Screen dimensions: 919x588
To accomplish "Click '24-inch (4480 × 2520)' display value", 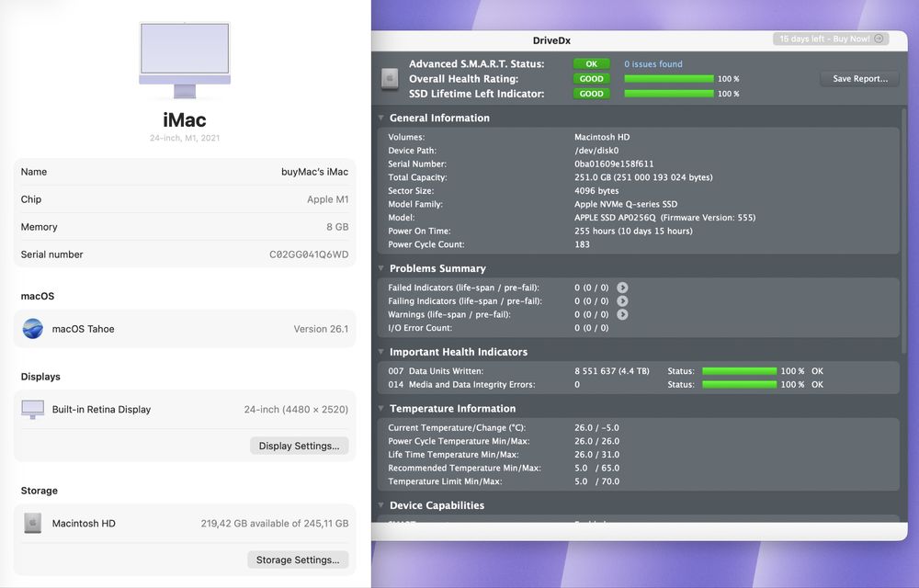I will point(296,410).
